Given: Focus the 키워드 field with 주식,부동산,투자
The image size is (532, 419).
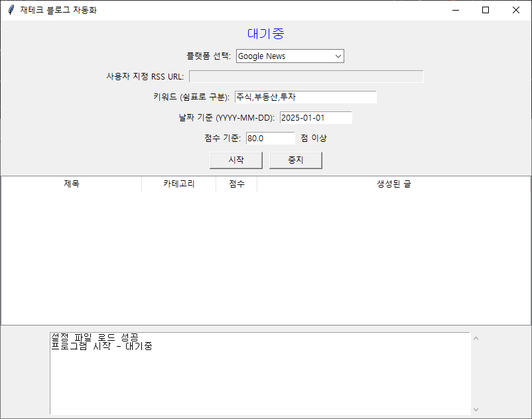Looking at the screenshot, I should [305, 97].
